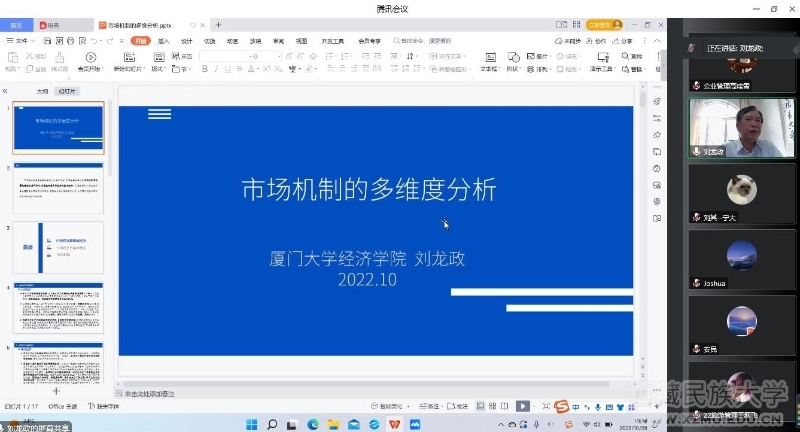The height and width of the screenshot is (432, 800).
Task: Switch to Normal view in status bar
Action: pyautogui.click(x=480, y=406)
